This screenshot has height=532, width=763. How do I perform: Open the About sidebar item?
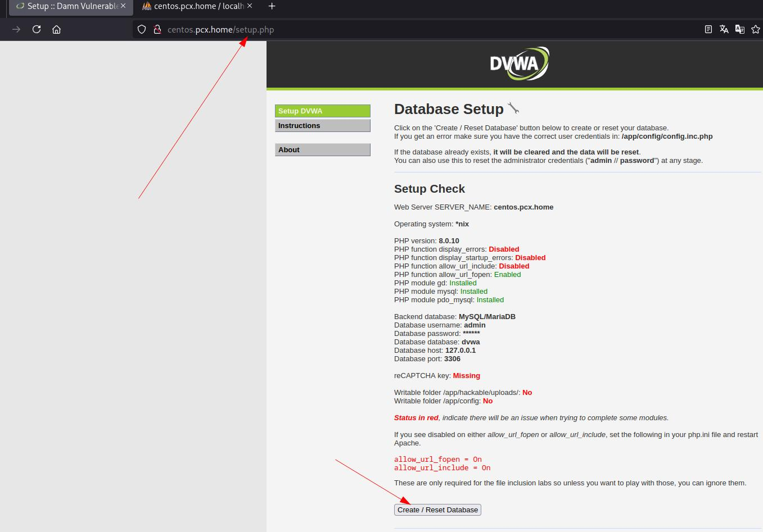point(322,150)
